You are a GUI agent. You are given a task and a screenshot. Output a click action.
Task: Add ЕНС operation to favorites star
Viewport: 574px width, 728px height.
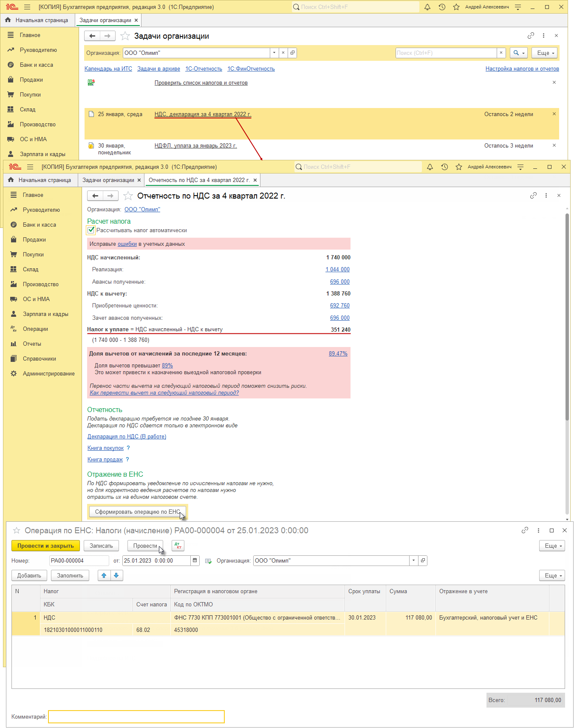click(x=17, y=530)
